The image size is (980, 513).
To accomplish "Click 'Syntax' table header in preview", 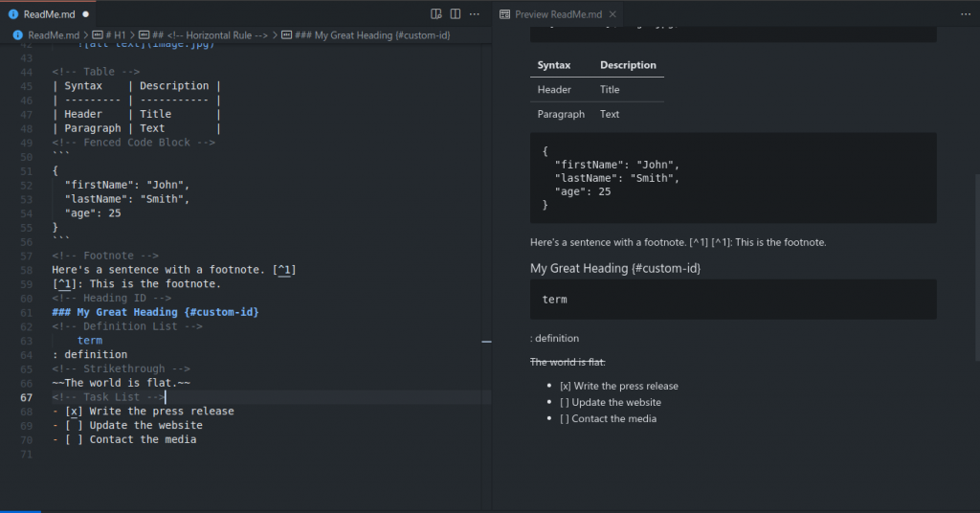I will [554, 65].
